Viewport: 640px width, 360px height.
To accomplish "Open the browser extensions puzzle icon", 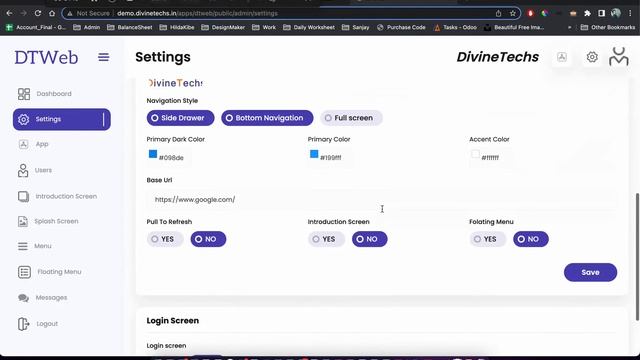I will point(587,13).
